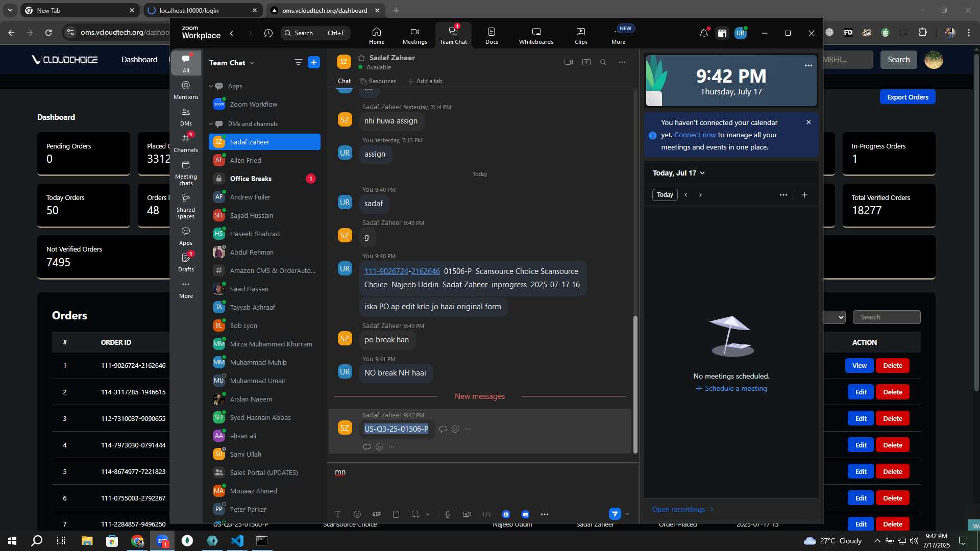
Task: Click Schedule a meeting link
Action: (731, 388)
